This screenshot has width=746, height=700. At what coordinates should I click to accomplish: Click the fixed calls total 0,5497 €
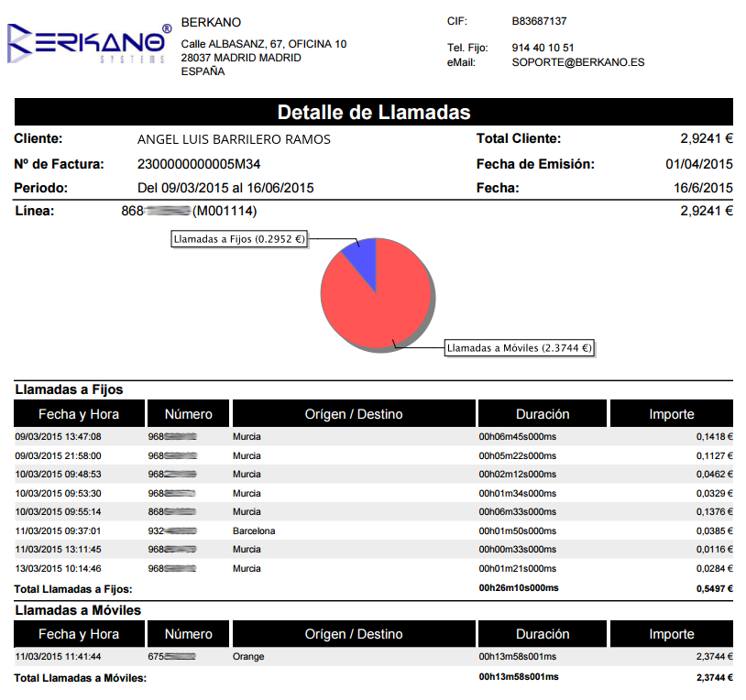tap(714, 588)
